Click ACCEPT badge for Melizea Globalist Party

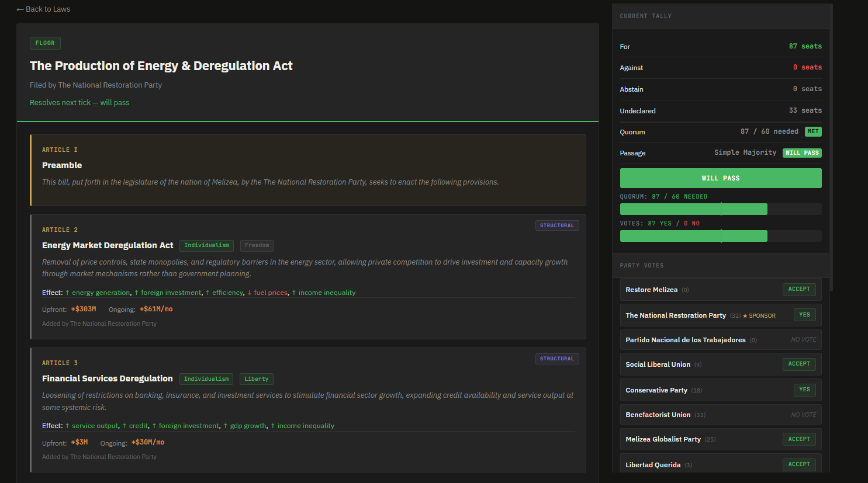[798, 439]
